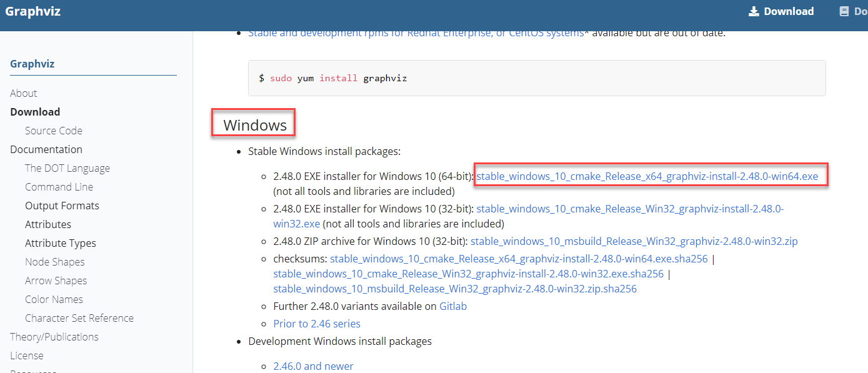Download the msbuild Win32 ZIP archive
The width and height of the screenshot is (868, 373).
(x=634, y=241)
